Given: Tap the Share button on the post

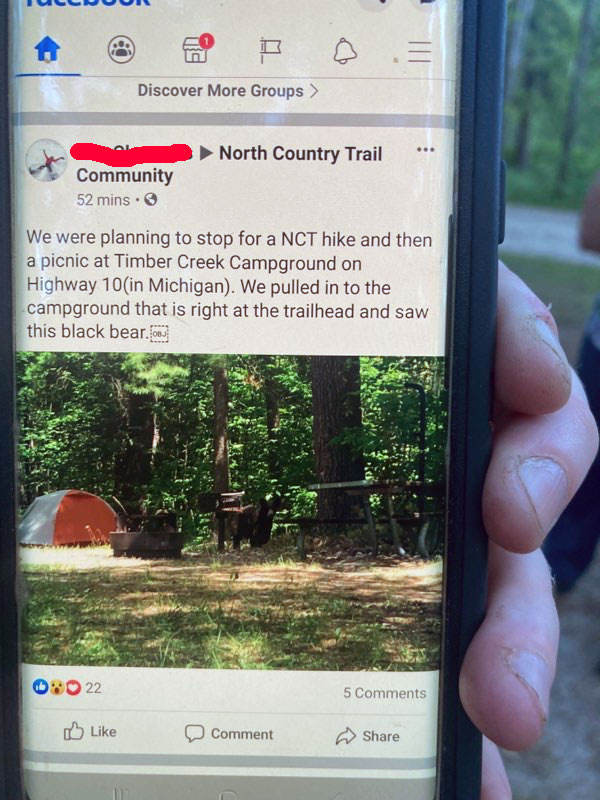Looking at the screenshot, I should 367,736.
